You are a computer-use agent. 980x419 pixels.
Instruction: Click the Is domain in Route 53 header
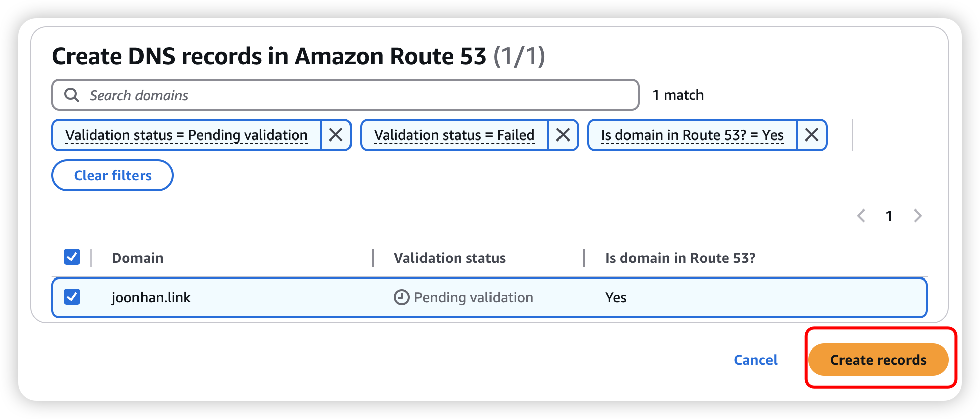coord(680,258)
